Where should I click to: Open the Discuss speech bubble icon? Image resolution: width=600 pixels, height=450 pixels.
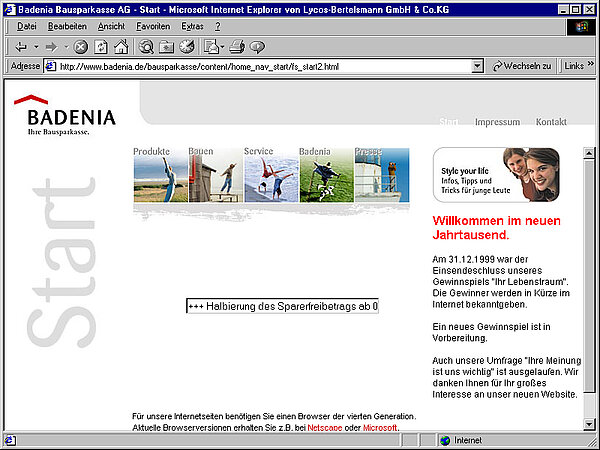click(x=257, y=47)
